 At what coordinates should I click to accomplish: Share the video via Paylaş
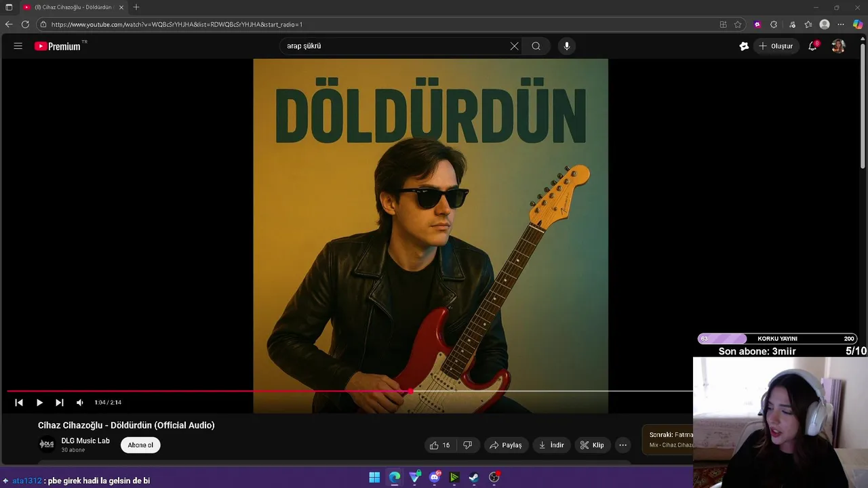(x=505, y=445)
